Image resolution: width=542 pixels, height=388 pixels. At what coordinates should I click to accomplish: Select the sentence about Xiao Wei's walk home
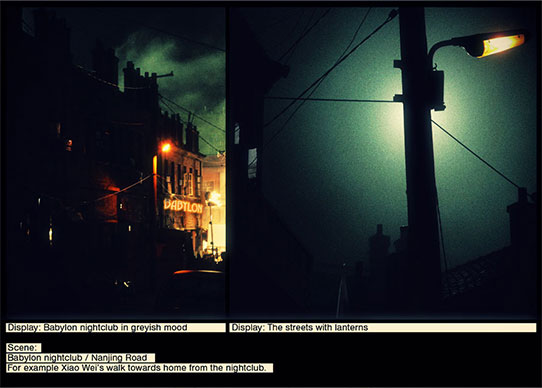[137, 368]
